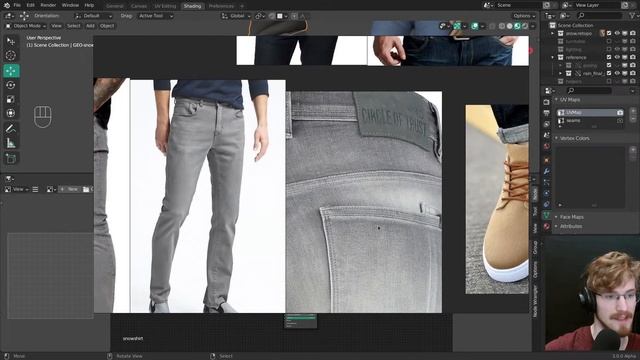Expand the Attributes panel

click(556, 226)
